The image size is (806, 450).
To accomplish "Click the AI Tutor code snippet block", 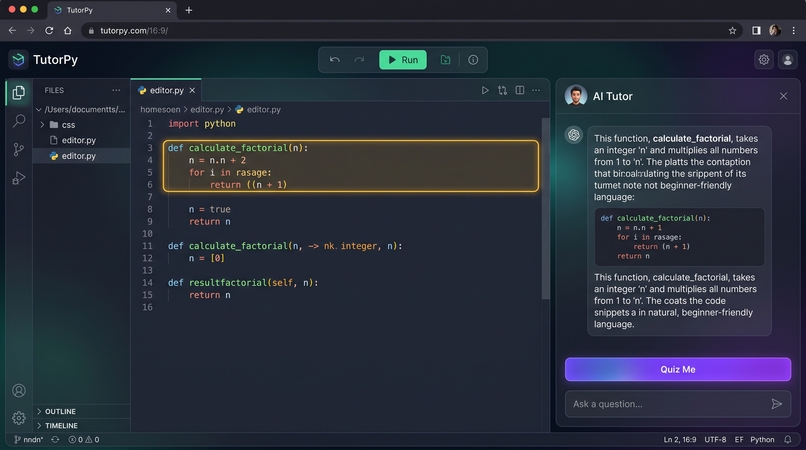I will (x=679, y=237).
